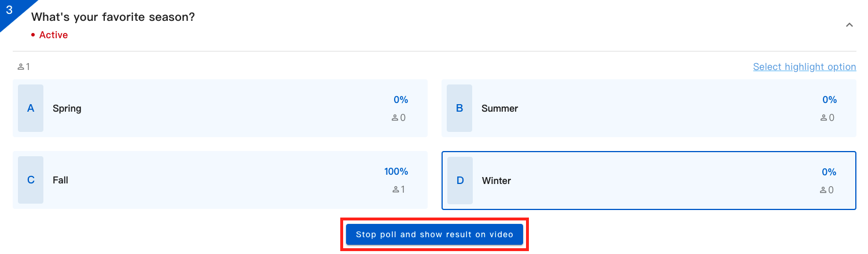
Task: Click the red Active status label
Action: [x=53, y=35]
